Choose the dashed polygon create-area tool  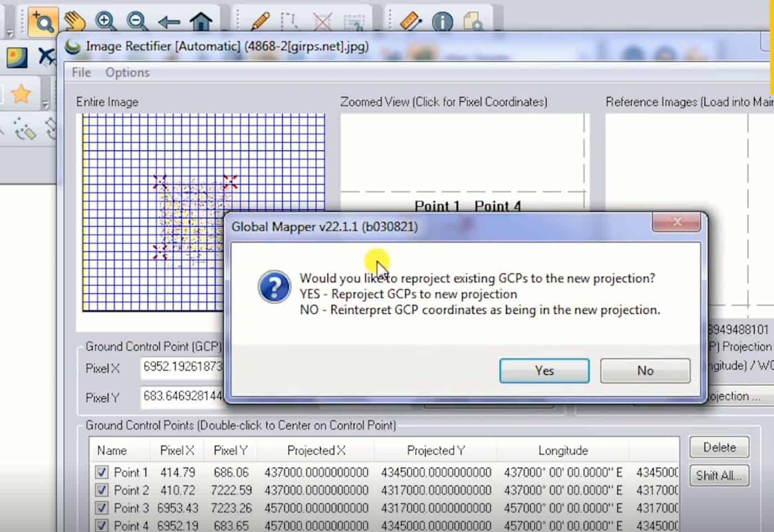tap(289, 22)
